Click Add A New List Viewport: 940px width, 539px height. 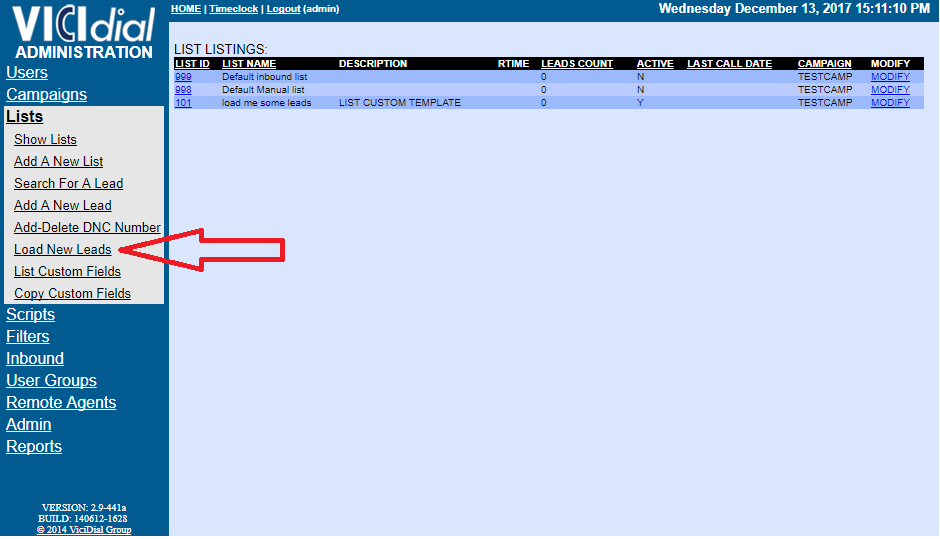coord(59,161)
